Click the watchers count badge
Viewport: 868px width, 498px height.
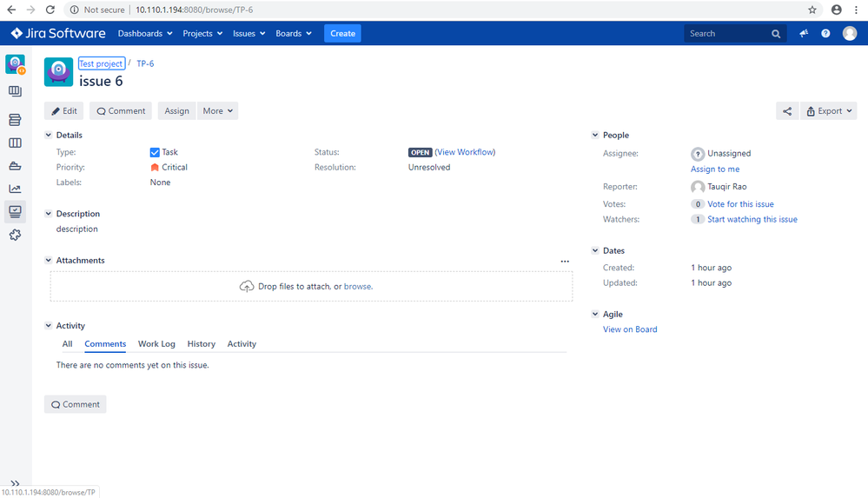(698, 219)
